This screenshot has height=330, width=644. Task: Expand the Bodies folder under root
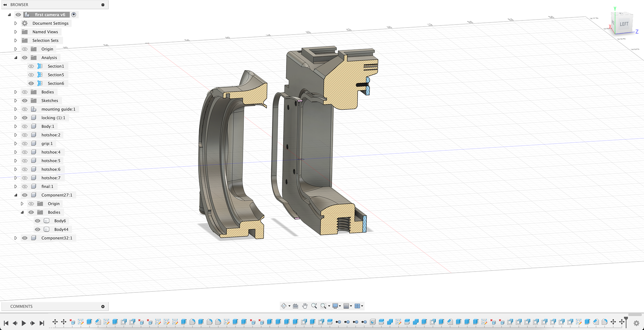pos(15,92)
